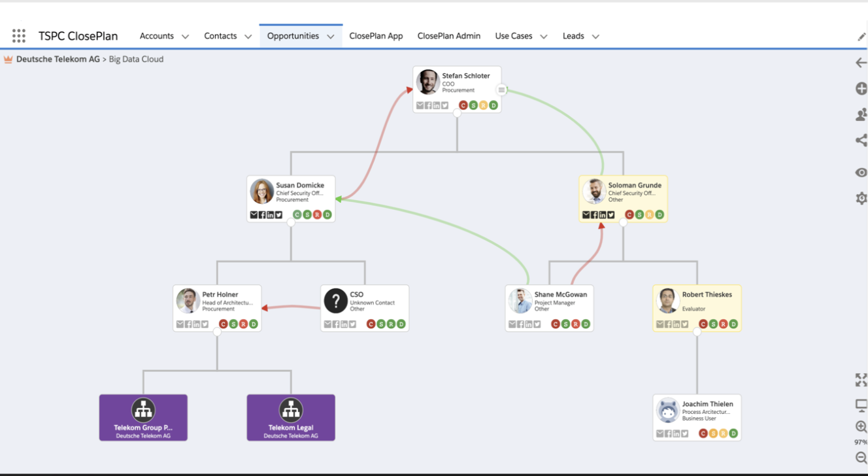Open the Contacts tab
The image size is (868, 476).
(220, 36)
